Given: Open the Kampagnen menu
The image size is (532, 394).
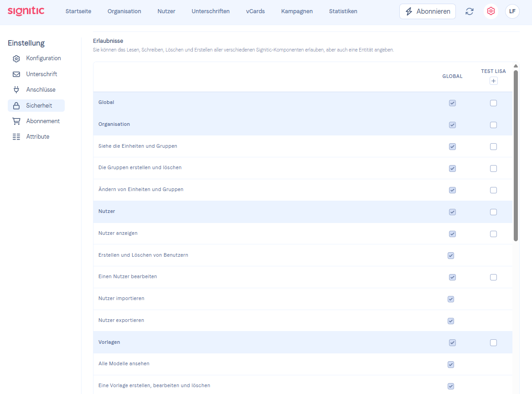Looking at the screenshot, I should tap(297, 11).
